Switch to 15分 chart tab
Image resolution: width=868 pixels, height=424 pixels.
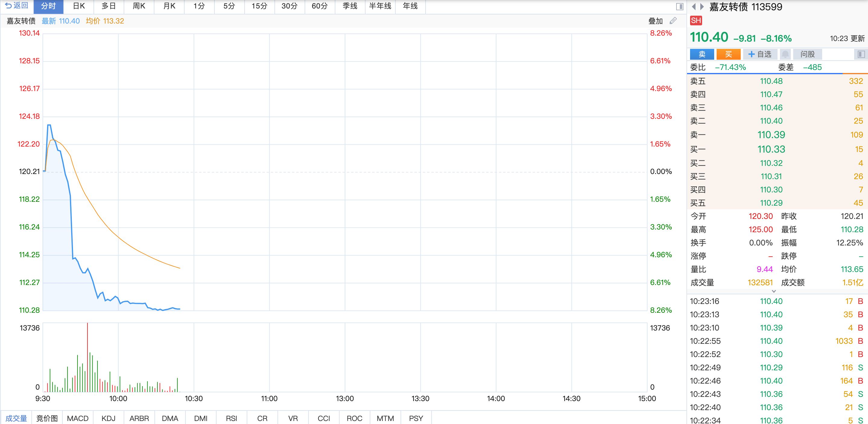(259, 6)
